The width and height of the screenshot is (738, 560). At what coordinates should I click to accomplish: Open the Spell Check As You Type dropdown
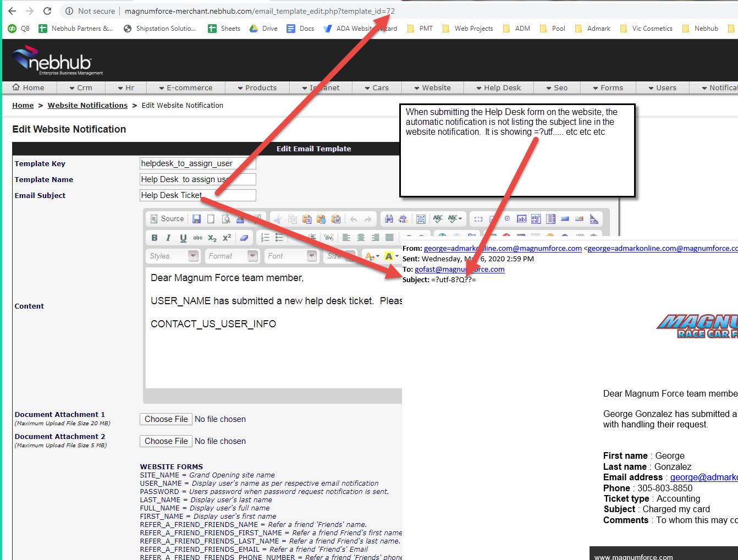(455, 219)
